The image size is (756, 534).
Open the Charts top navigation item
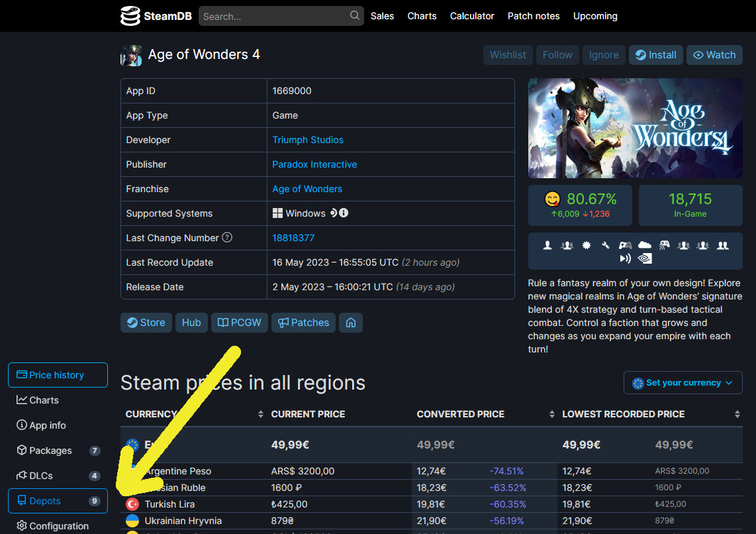pyautogui.click(x=422, y=16)
